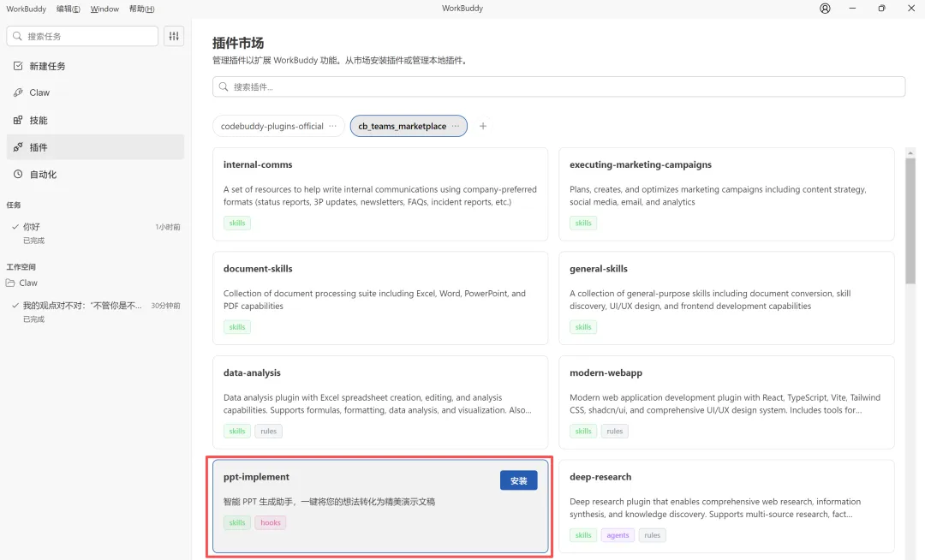Click the Claw sidebar icon

18,92
